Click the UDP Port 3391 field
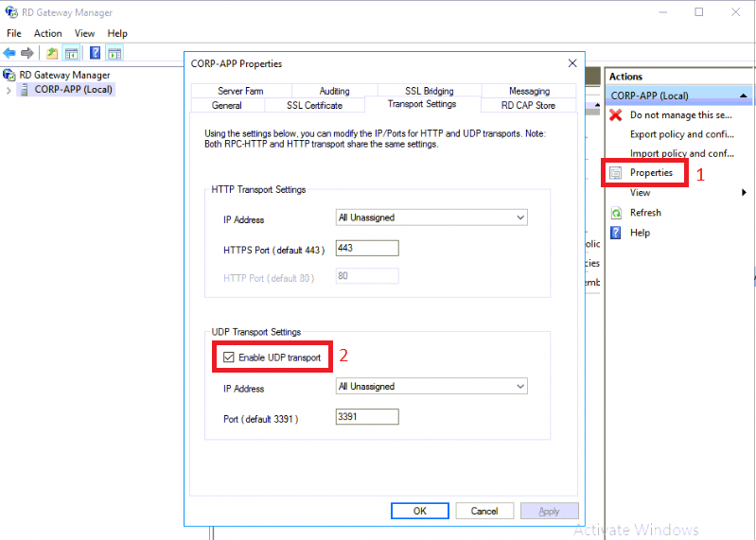This screenshot has width=756, height=540. pyautogui.click(x=367, y=417)
